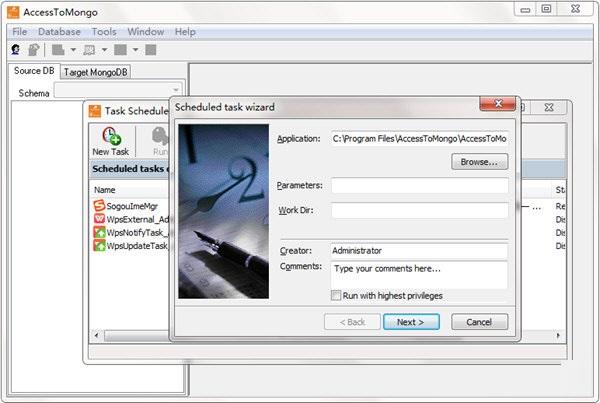
Task: Click the Browse... button
Action: (479, 162)
